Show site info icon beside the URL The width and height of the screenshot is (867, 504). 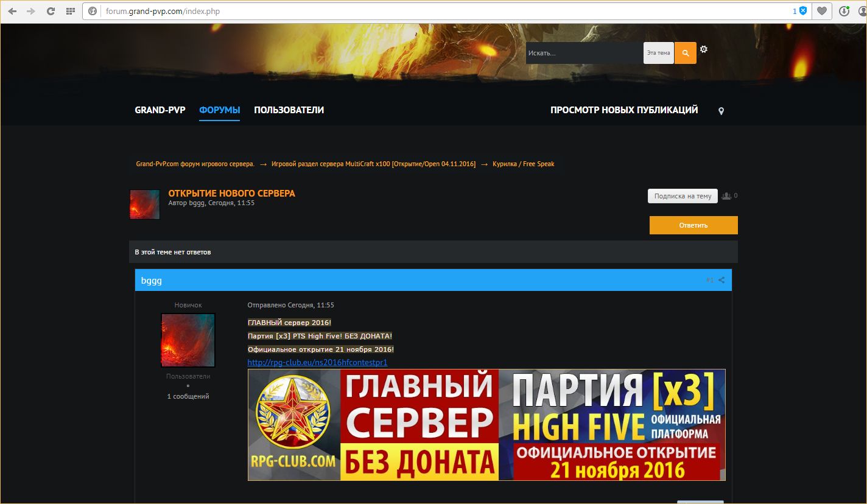(x=93, y=11)
